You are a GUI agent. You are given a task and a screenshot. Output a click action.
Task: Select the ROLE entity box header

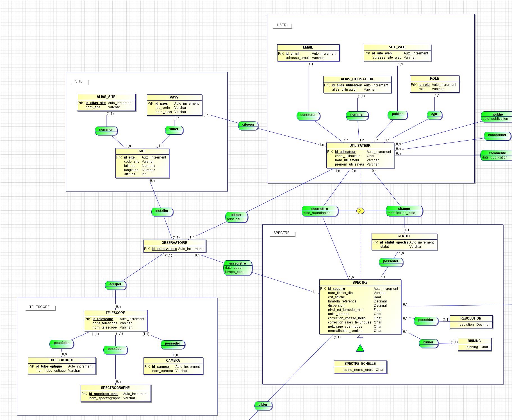(434, 79)
